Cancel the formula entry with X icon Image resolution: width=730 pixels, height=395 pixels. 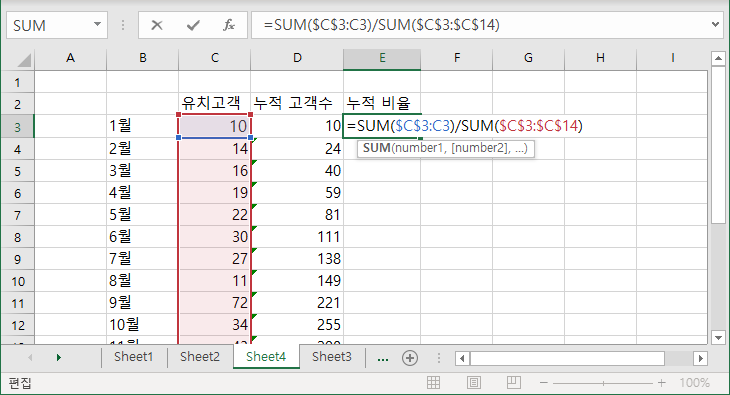coord(157,25)
